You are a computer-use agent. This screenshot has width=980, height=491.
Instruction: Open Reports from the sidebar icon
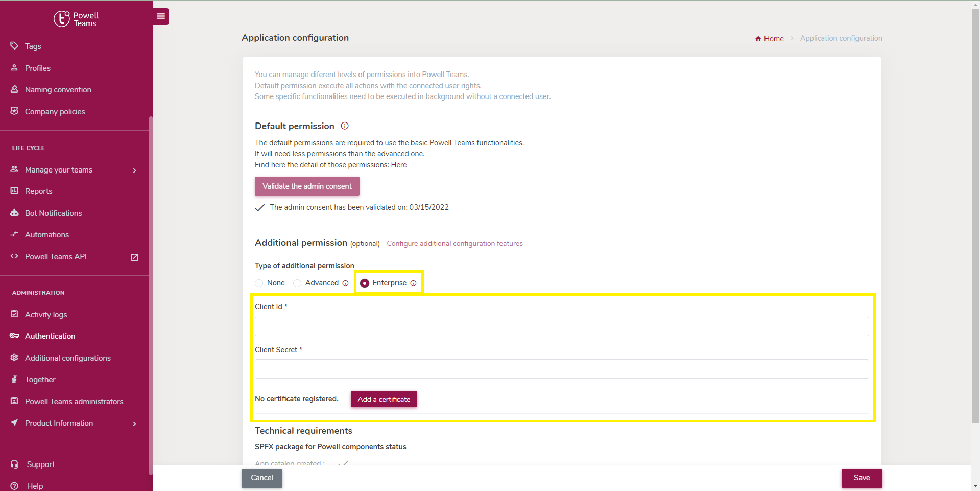click(14, 191)
